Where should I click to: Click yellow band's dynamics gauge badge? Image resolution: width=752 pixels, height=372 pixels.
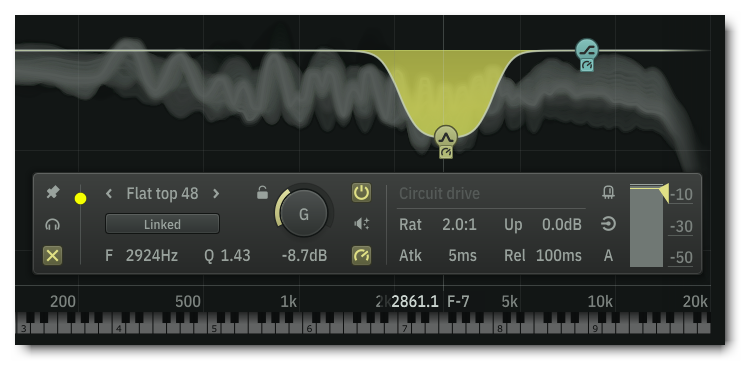click(446, 152)
